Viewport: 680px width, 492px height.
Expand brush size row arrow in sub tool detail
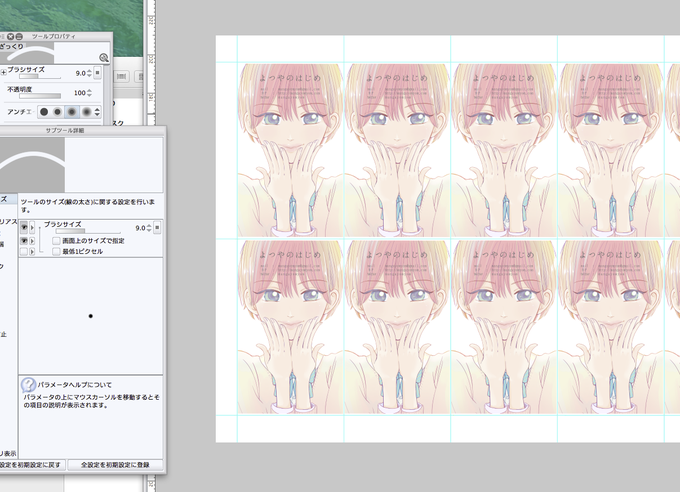[x=32, y=227]
